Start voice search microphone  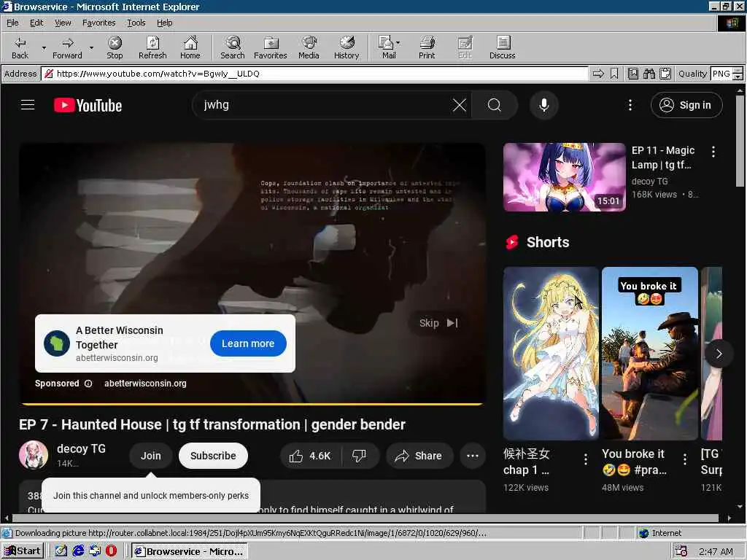(543, 105)
